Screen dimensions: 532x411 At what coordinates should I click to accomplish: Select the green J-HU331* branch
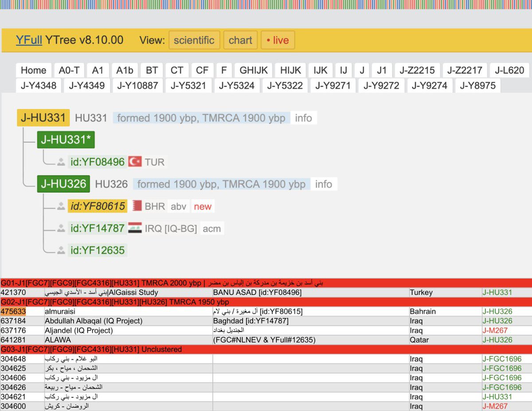click(66, 140)
